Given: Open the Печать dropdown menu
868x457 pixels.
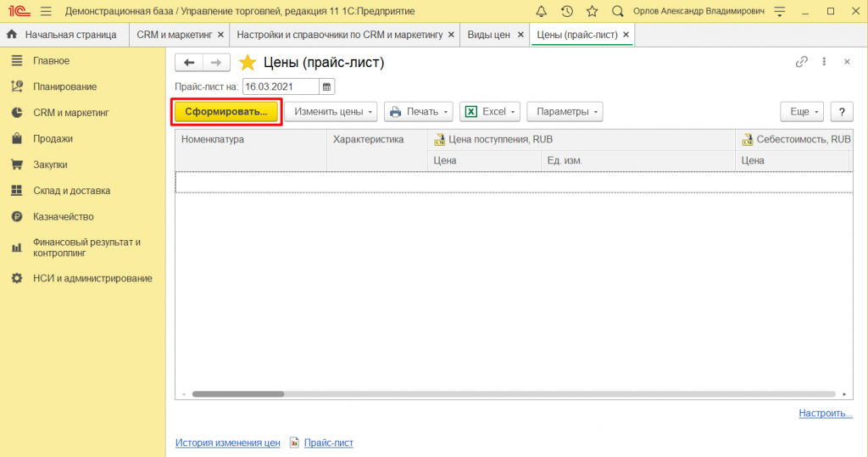Looking at the screenshot, I should point(418,112).
